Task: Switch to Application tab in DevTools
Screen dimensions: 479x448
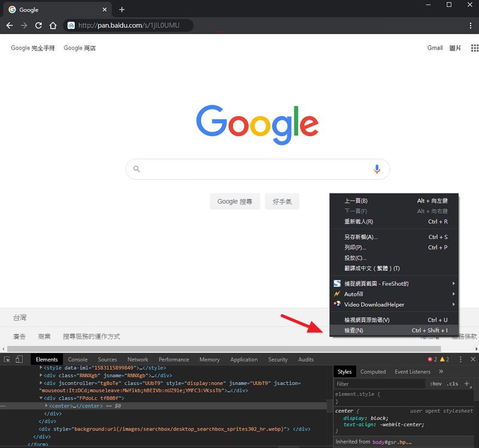Action: (x=244, y=359)
